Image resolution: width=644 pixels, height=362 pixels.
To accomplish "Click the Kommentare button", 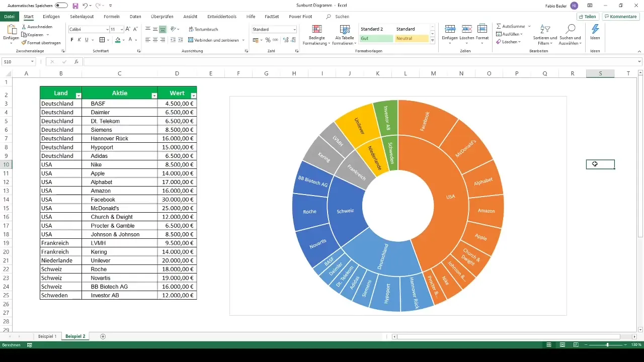I will point(621,17).
